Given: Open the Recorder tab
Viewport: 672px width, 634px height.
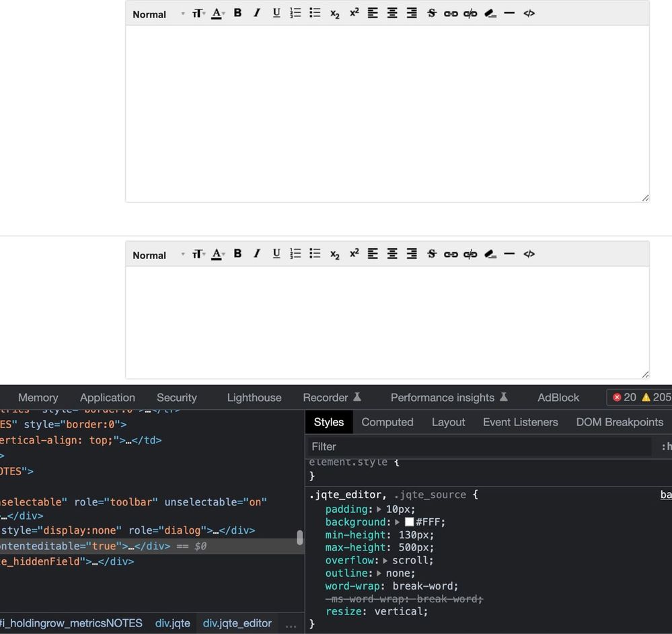Looking at the screenshot, I should [332, 397].
